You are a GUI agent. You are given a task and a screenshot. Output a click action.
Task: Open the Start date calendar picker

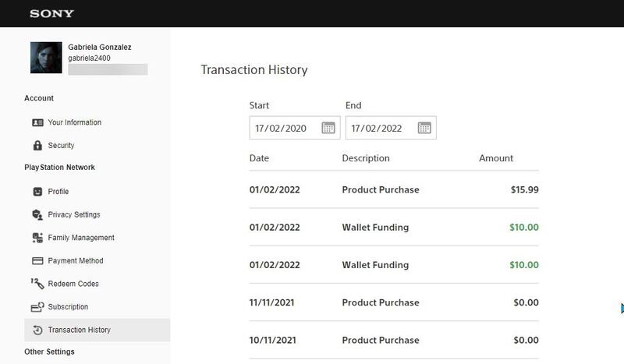(x=328, y=128)
